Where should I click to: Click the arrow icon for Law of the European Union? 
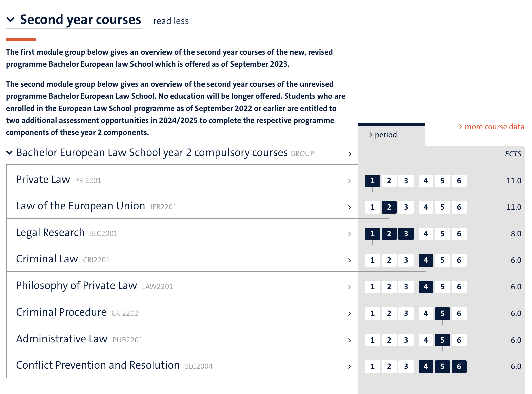[x=349, y=207]
